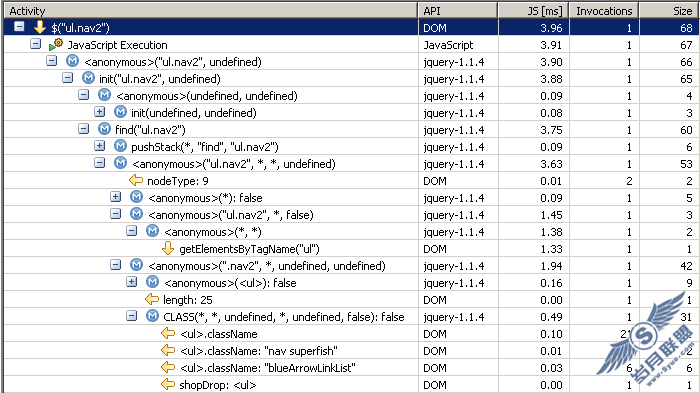
Task: Click down arrow icon of getElementsByTagName("ul")
Action: coord(168,248)
